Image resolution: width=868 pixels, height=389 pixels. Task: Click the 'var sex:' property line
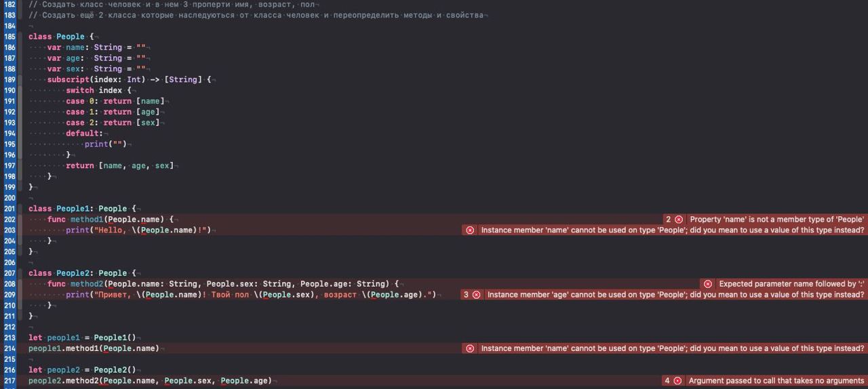pos(96,68)
